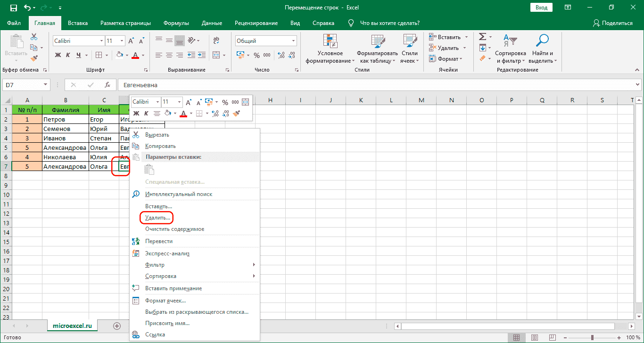
Task: Toggle italic in the mini toolbar
Action: point(146,113)
